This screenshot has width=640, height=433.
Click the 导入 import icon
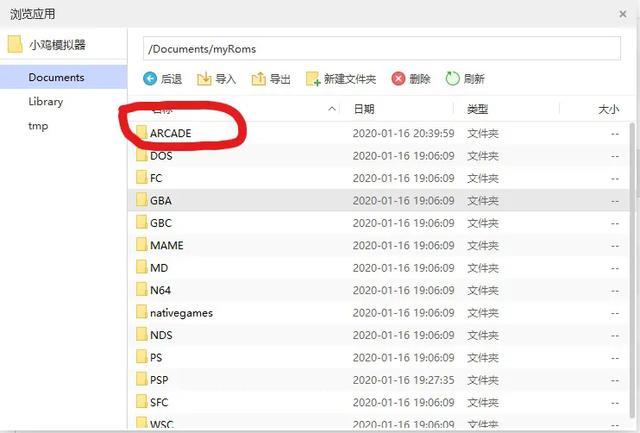[204, 78]
